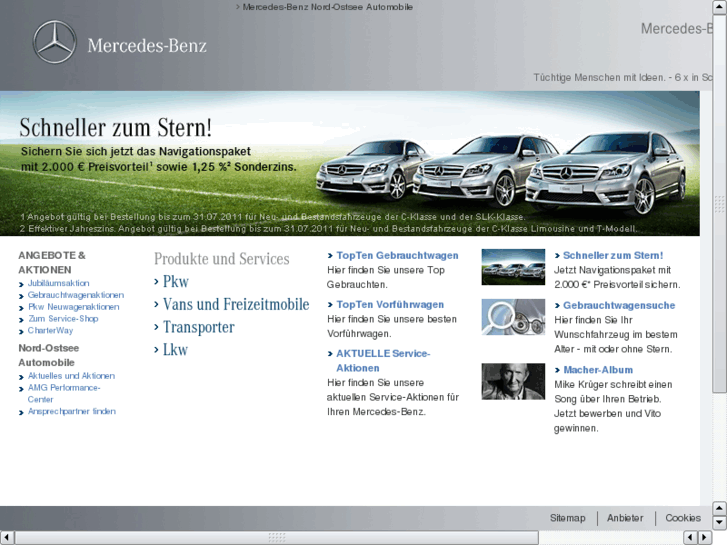Open TopTen Gebrauchtwagen link
727x545 pixels.
tap(397, 256)
